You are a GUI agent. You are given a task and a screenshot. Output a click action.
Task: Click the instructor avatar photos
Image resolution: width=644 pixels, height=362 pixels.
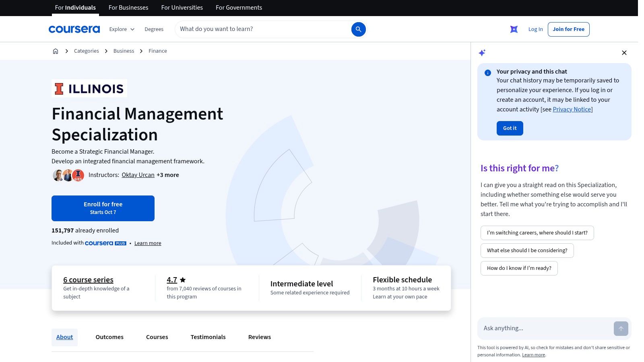click(68, 175)
